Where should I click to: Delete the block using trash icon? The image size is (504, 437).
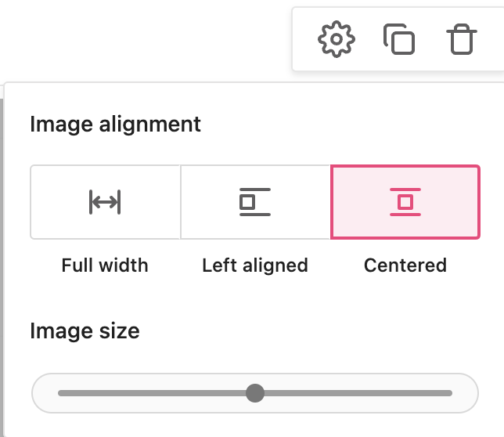(462, 38)
